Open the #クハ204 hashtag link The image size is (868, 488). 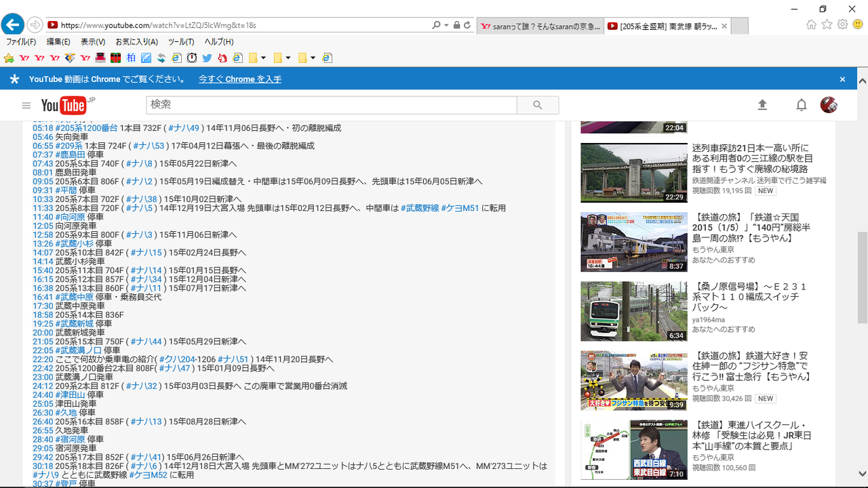click(177, 359)
